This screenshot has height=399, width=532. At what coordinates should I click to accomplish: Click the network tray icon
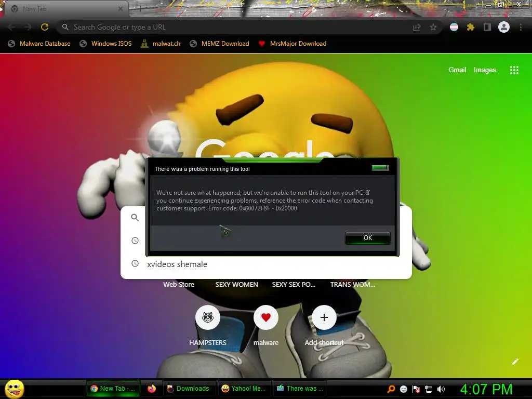pyautogui.click(x=429, y=389)
